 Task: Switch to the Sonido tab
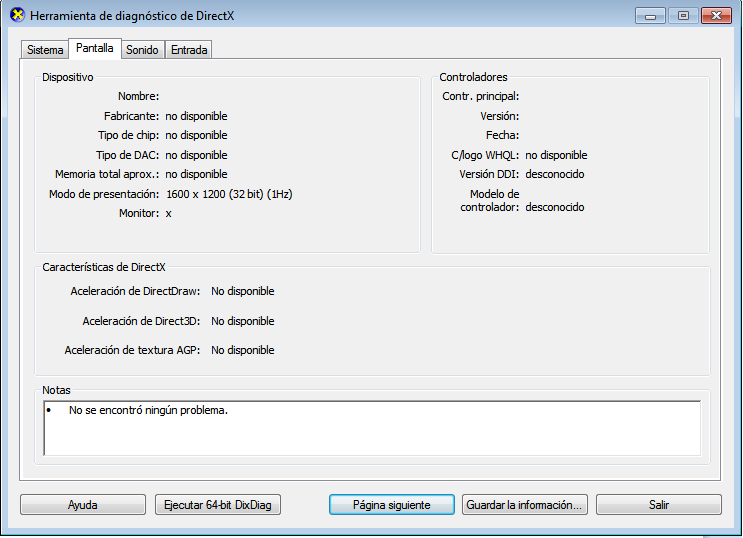click(142, 50)
